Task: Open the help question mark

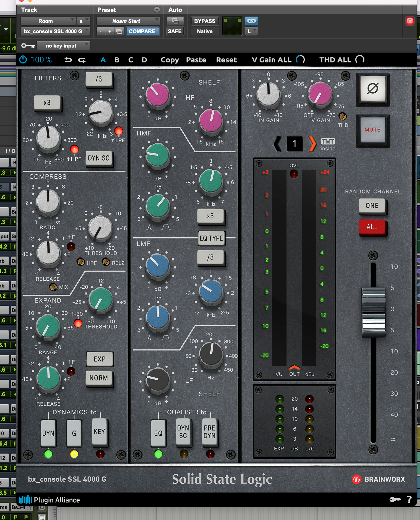Action: tap(409, 500)
